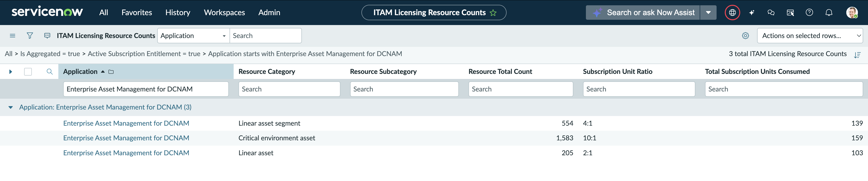
Task: Open the Linear asset row's Application link
Action: click(x=126, y=153)
